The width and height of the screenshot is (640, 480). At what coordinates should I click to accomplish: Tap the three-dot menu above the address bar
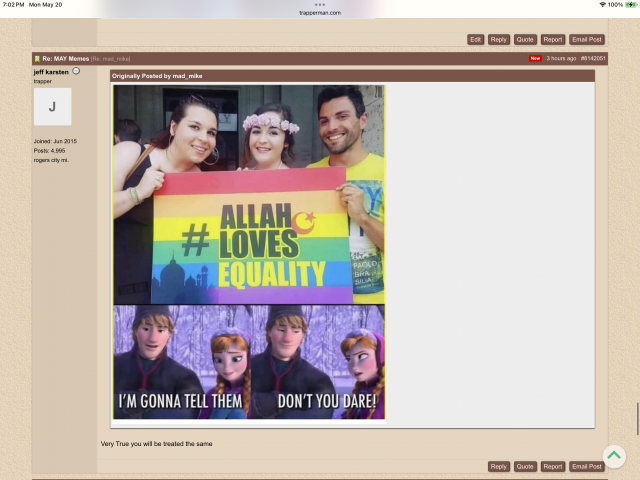point(320,5)
